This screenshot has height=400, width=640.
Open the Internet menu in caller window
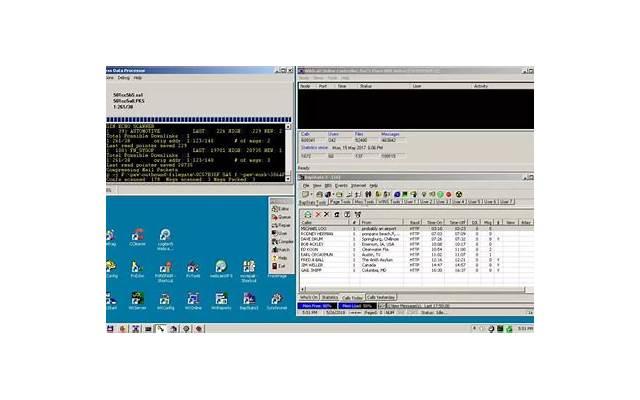click(358, 185)
